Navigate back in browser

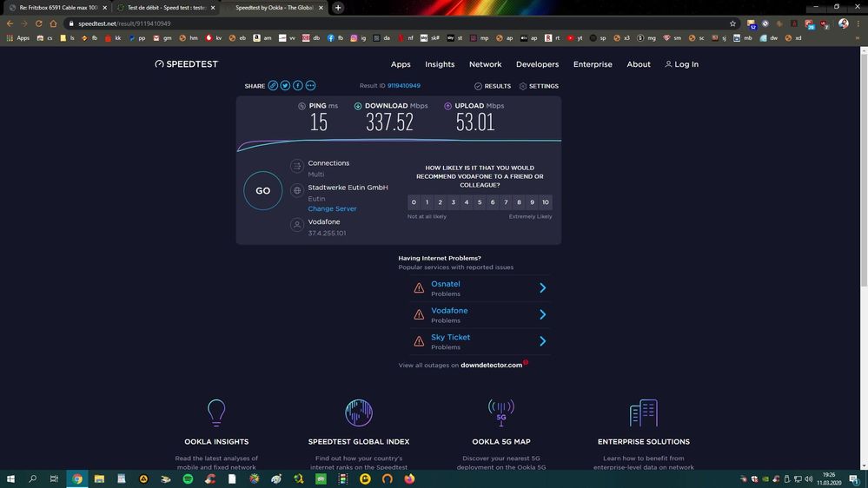(10, 23)
